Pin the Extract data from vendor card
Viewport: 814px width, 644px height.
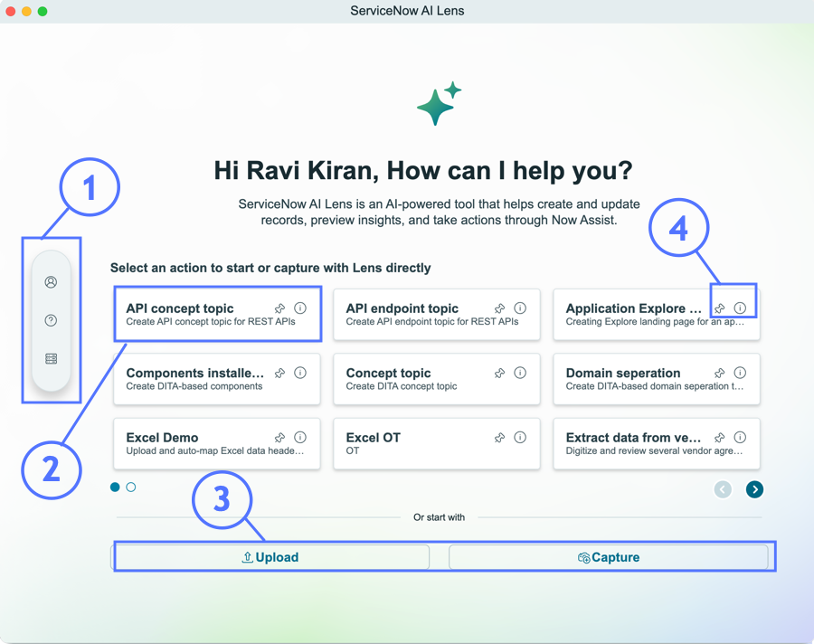coord(720,437)
